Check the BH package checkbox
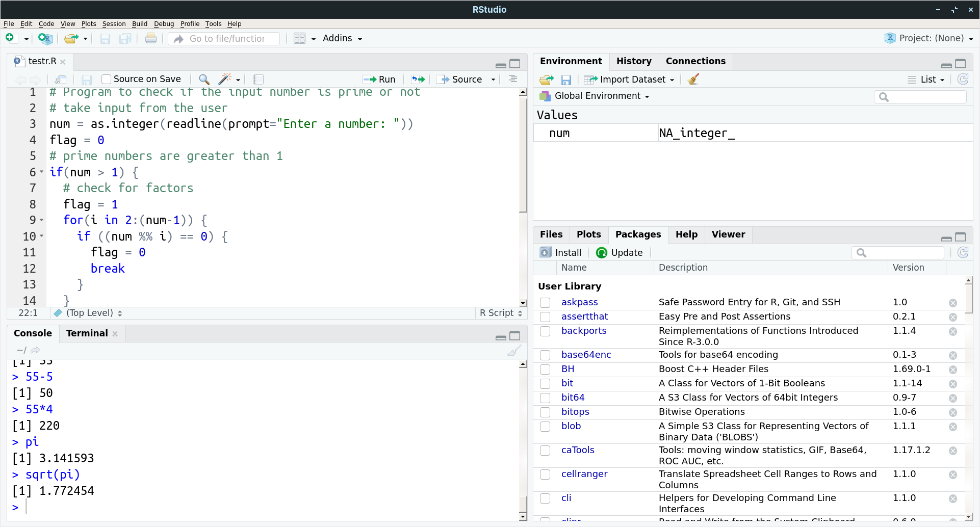The height and width of the screenshot is (527, 980). pos(545,370)
